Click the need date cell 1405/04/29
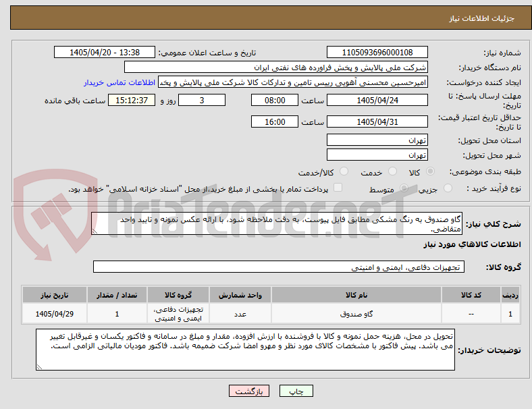This screenshot has width=532, height=409. point(55,314)
